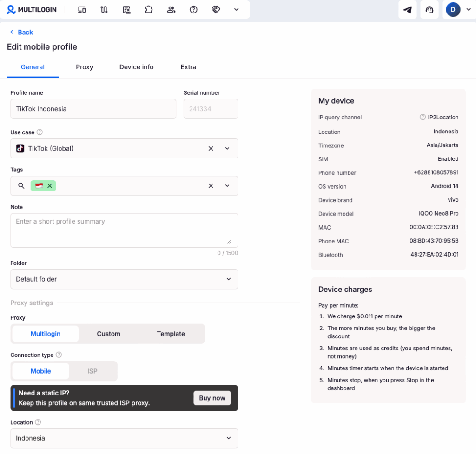Viewport: 476px width, 454px height.
Task: Open the proxy list icon in top navigation
Action: pyautogui.click(x=126, y=10)
